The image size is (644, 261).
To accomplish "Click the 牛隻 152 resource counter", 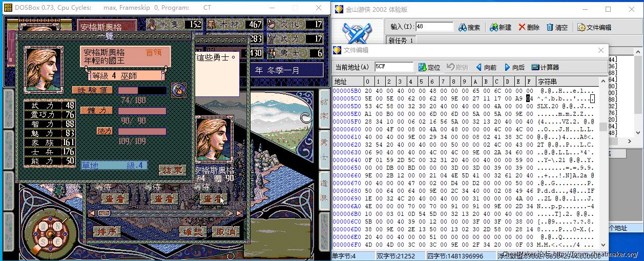I will 175,24.
